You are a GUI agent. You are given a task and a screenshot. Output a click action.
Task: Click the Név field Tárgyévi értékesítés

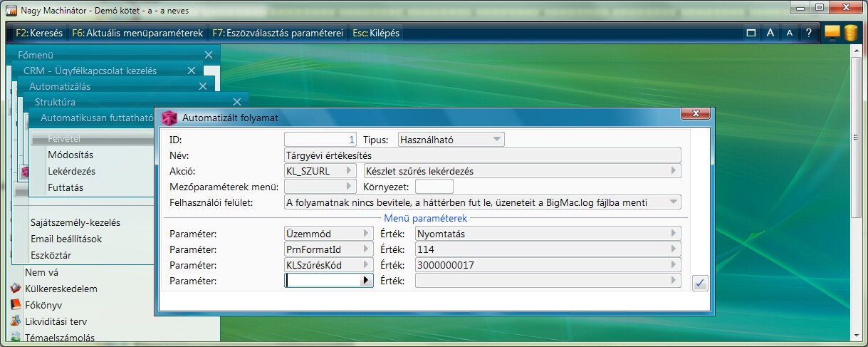click(482, 155)
